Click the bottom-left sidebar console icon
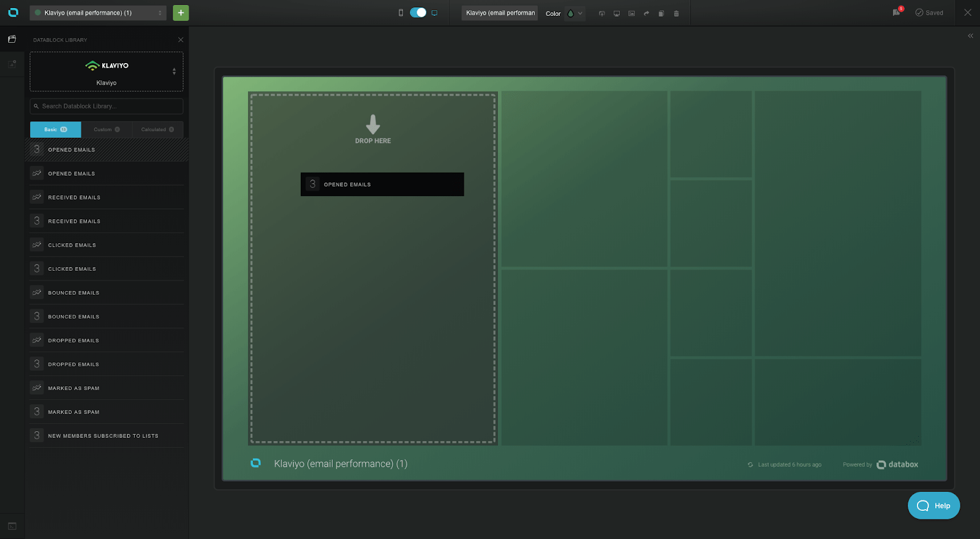980x539 pixels. click(12, 526)
